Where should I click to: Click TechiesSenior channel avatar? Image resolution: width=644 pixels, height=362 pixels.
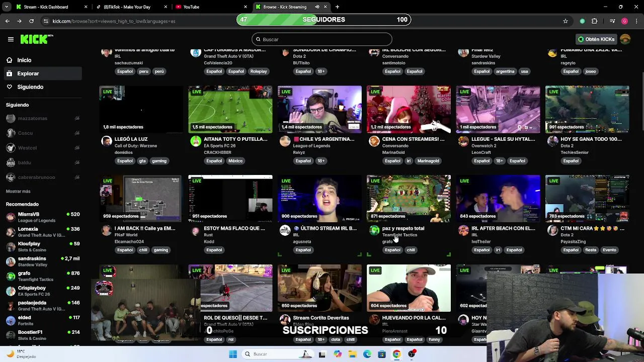tap(552, 141)
